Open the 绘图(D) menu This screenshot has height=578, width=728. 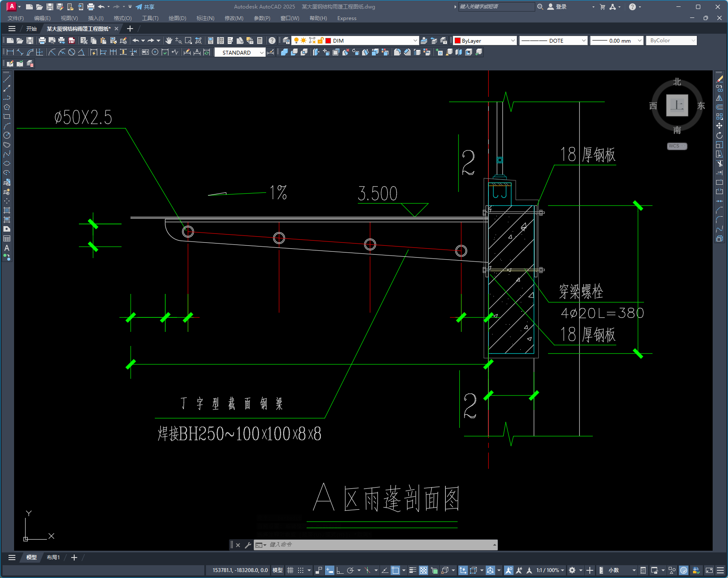tap(177, 18)
